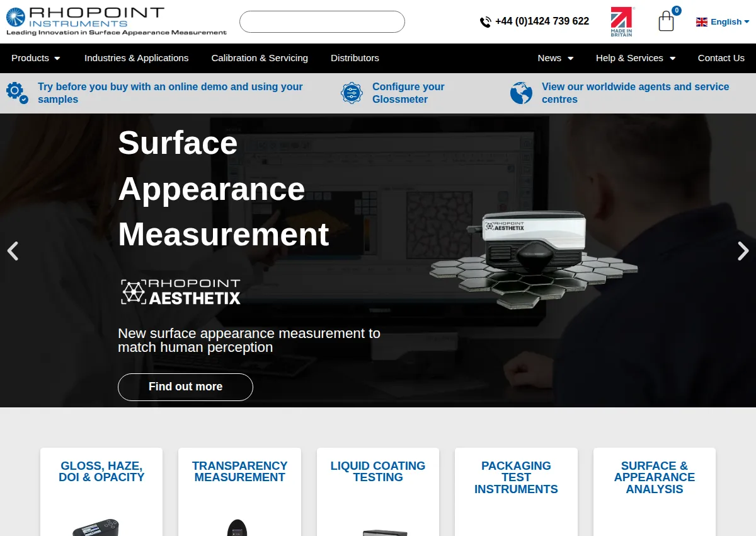Open Try before you buy demo link
Viewport: 756px width, 536px height.
tap(170, 93)
